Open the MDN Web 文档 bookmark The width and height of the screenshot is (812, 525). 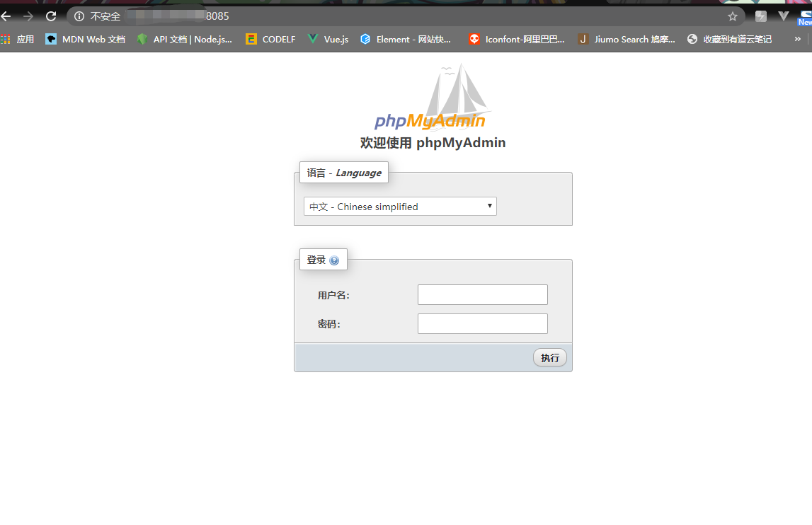pyautogui.click(x=84, y=39)
